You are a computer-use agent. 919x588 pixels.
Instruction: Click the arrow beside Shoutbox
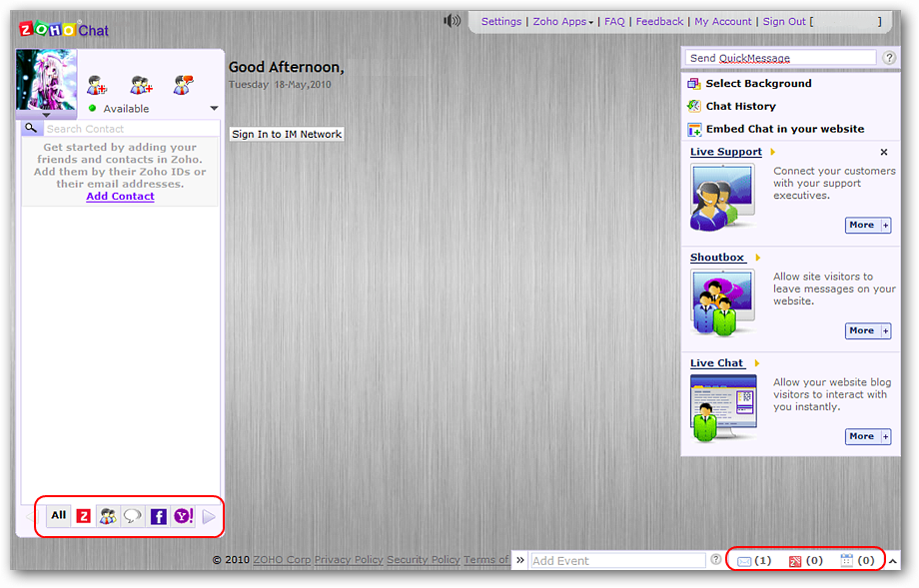(x=757, y=258)
